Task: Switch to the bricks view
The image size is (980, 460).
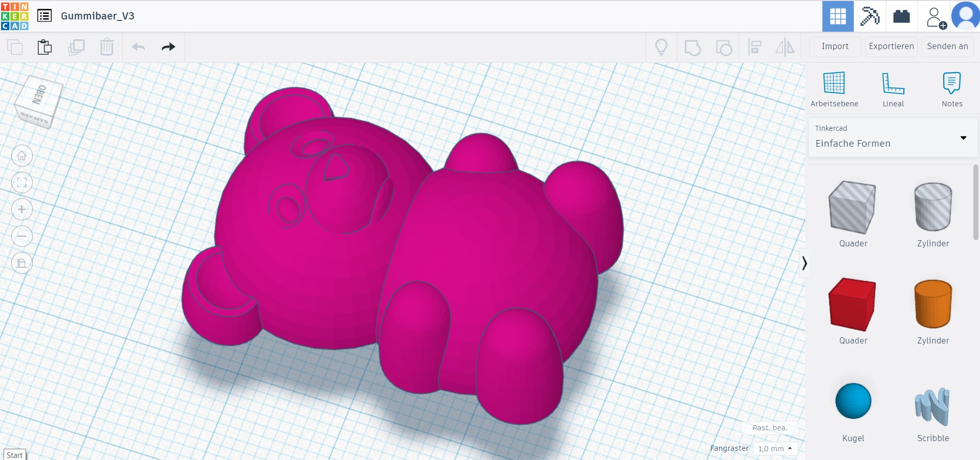Action: pyautogui.click(x=901, y=16)
